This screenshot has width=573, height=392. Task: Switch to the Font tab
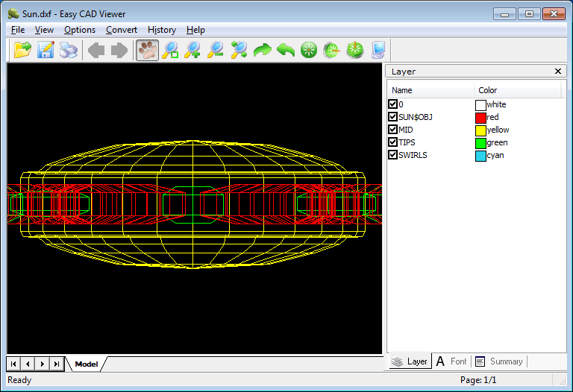451,361
